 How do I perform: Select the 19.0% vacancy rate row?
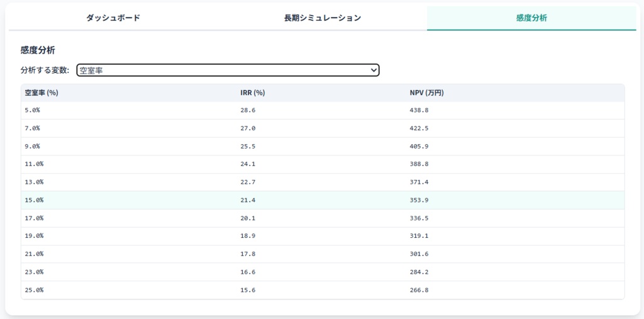click(x=34, y=236)
